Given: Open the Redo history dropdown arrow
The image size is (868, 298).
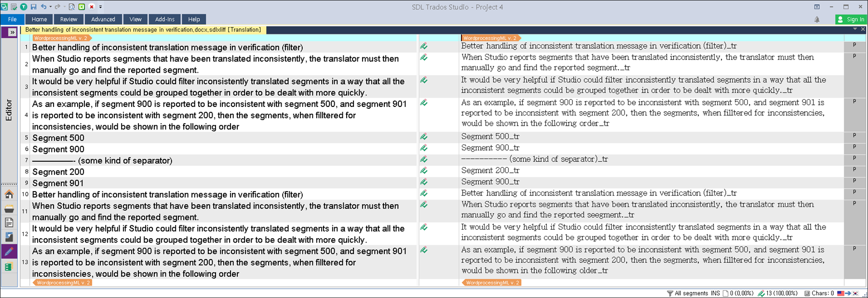Looking at the screenshot, I should pos(64,7).
